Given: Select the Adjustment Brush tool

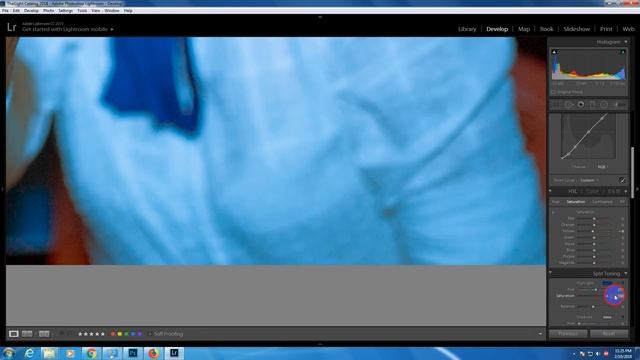Looking at the screenshot, I should [x=619, y=105].
